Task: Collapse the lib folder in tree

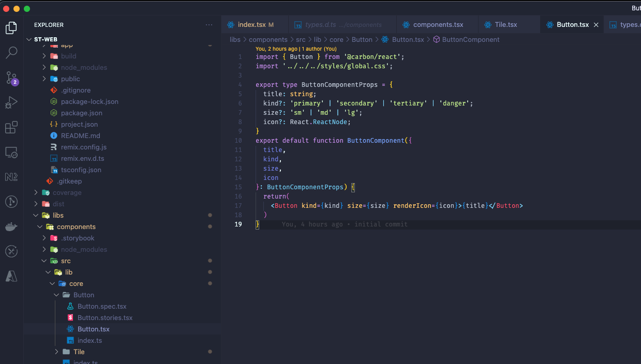Action: coord(69,272)
